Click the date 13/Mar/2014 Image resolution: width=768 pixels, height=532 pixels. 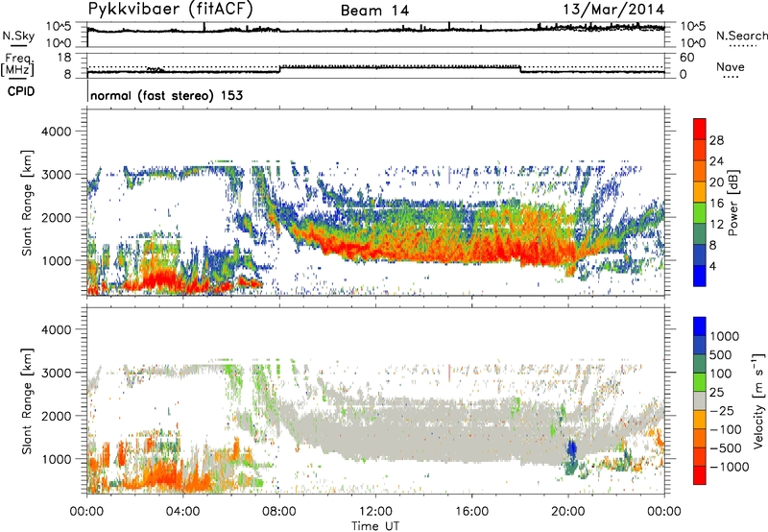tap(613, 9)
